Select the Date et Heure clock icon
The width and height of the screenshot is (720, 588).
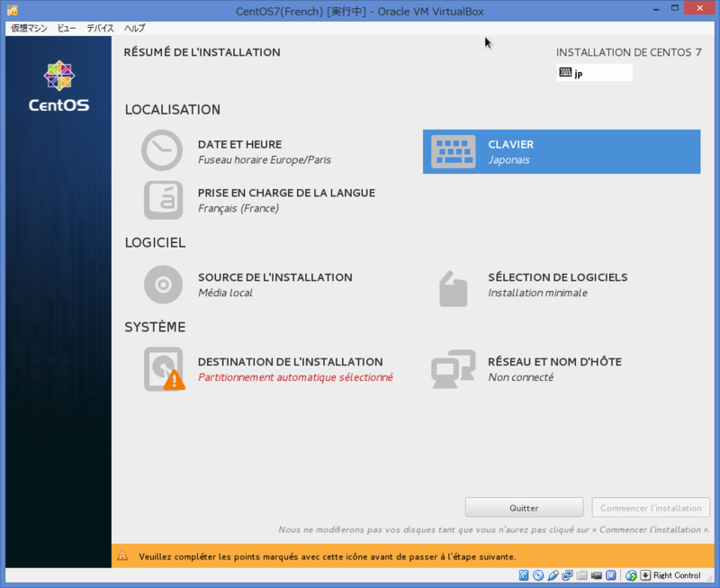pyautogui.click(x=161, y=150)
